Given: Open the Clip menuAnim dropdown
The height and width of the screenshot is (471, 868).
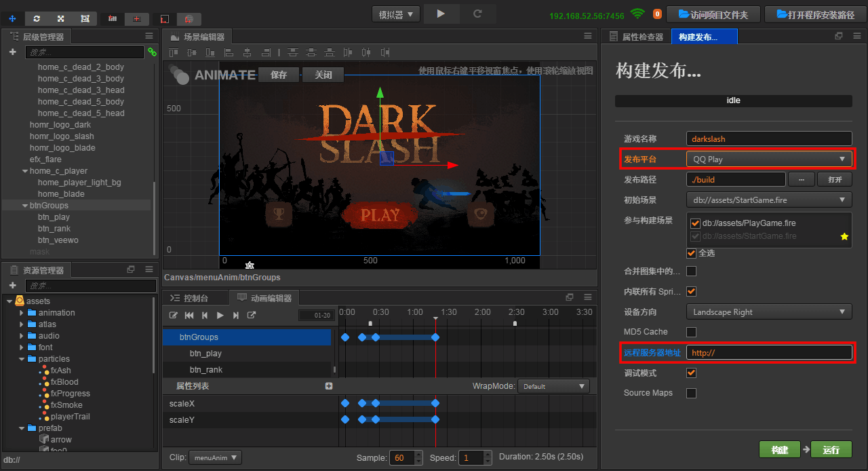Looking at the screenshot, I should (215, 457).
